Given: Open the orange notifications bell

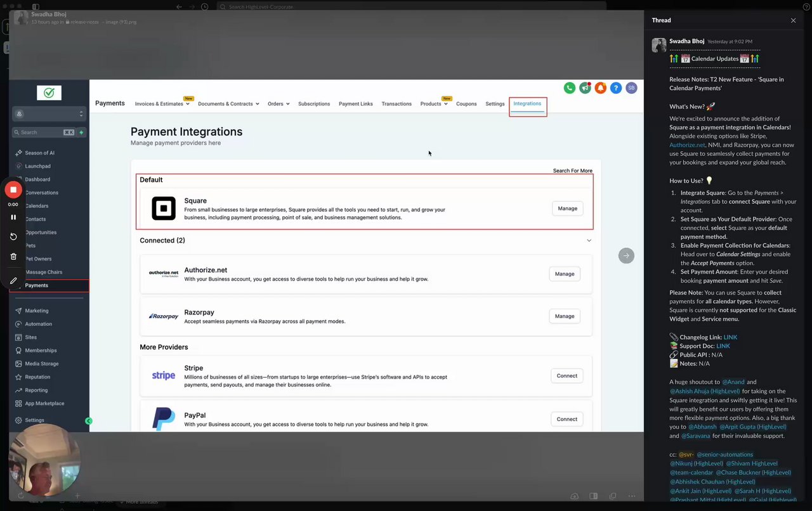Looking at the screenshot, I should 600,88.
